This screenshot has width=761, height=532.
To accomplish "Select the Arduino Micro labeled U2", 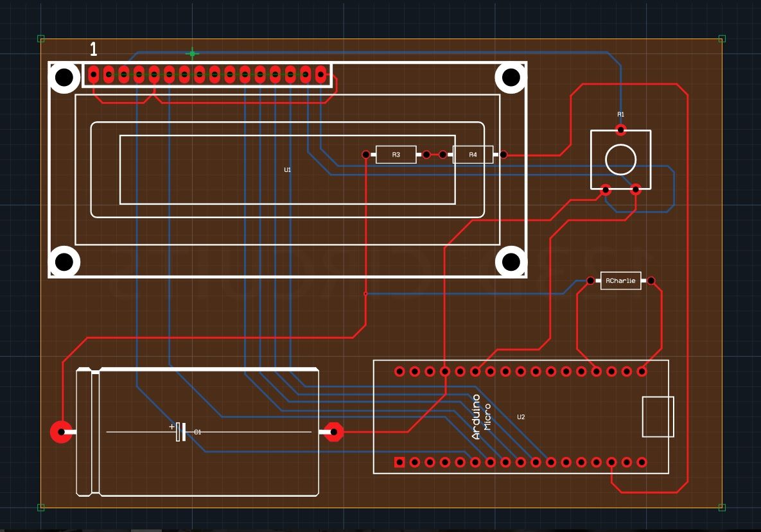I will 520,416.
